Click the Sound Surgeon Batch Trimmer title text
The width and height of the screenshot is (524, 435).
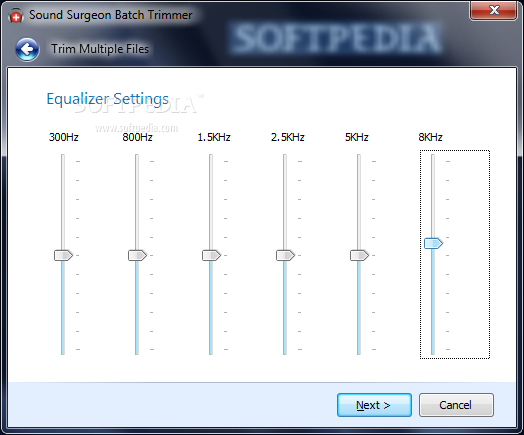(x=111, y=15)
